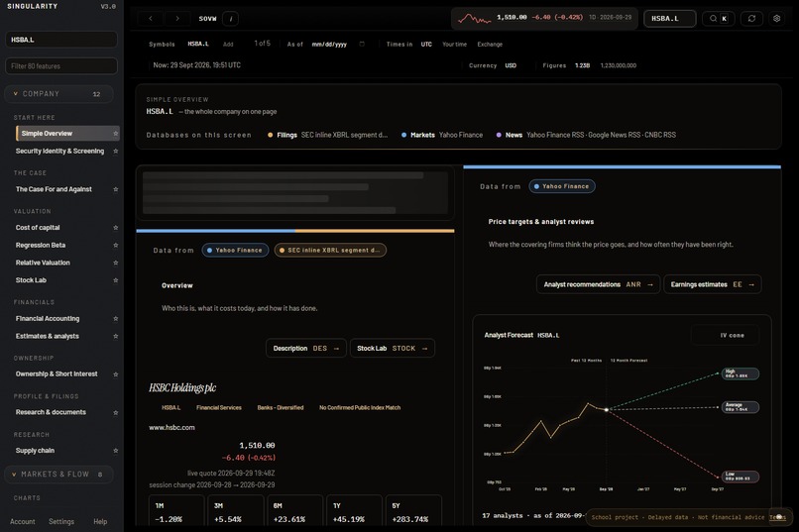Screen dimensions: 799x532
Task: Star Ownership & Short Interest
Action: tap(116, 374)
